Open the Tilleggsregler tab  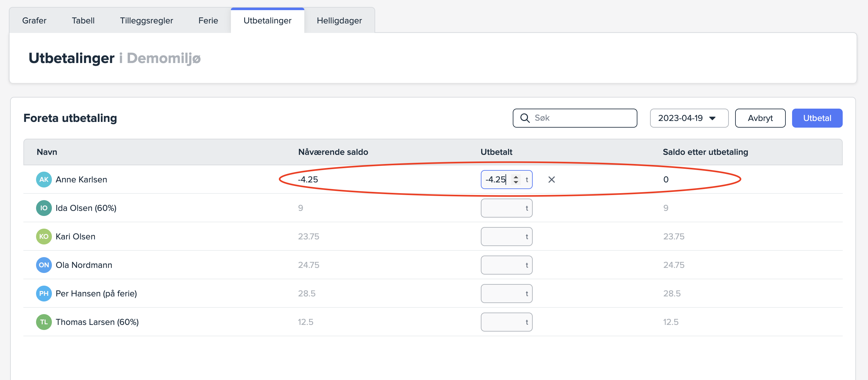pyautogui.click(x=146, y=21)
